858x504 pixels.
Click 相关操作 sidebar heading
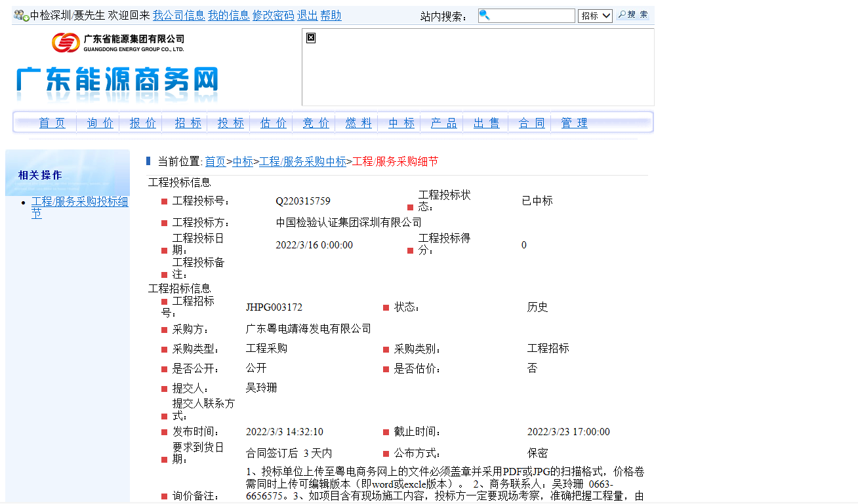coord(41,175)
